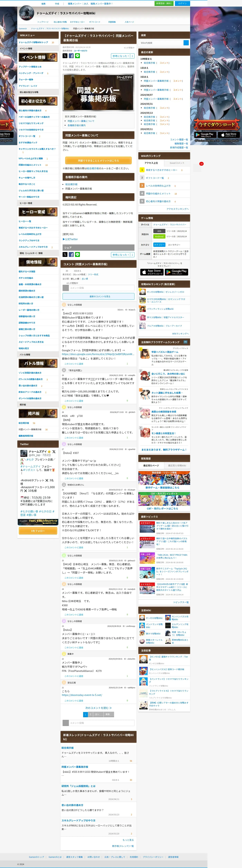Open the 初心者お役立ち banner in the sidebar

coord(38,101)
